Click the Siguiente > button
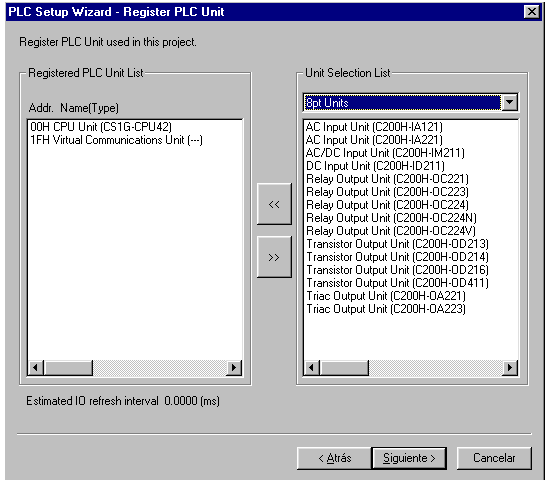The image size is (550, 480). (409, 458)
